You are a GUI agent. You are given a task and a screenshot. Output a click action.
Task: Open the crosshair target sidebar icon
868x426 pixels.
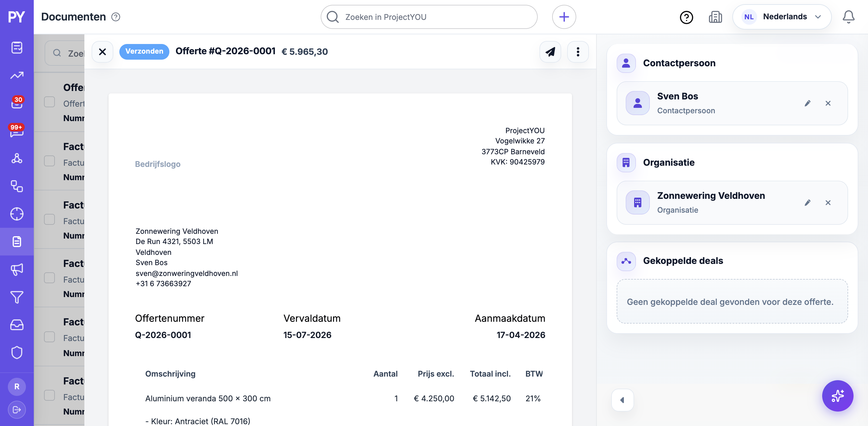coord(17,214)
